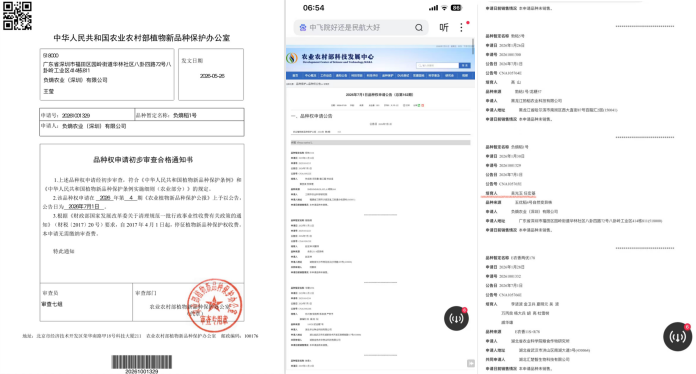
Task: Open the 中心概况 nav item
Action: 310,76
